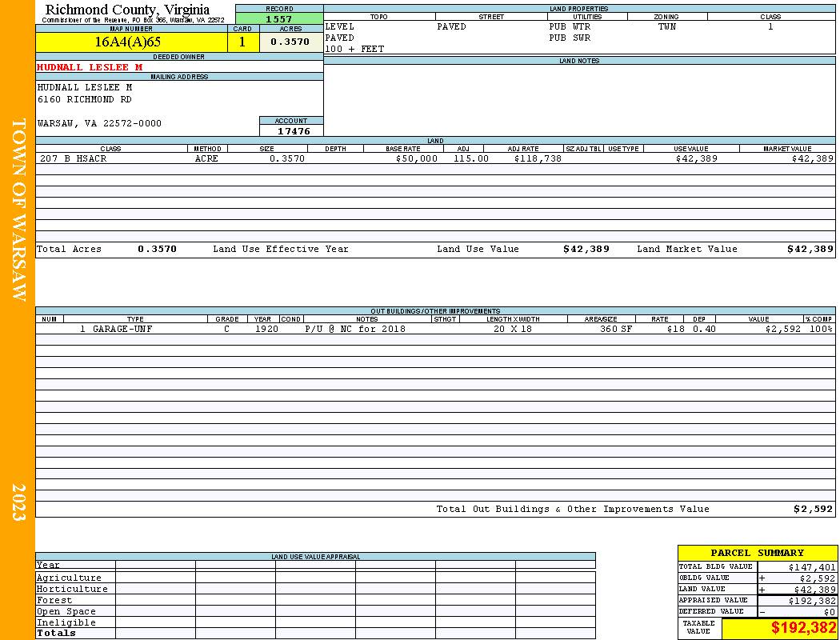Select PUB WTR utilities entry
Screen dimensions: 840x640
(570, 26)
